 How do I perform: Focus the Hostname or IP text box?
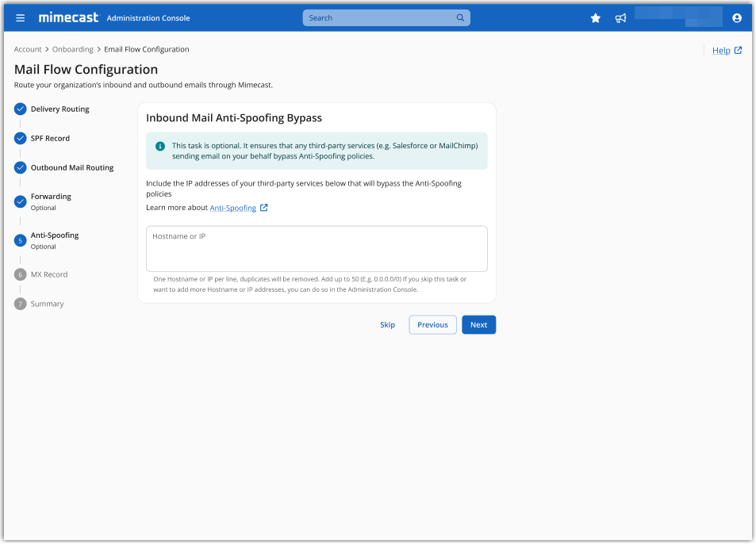coord(317,249)
